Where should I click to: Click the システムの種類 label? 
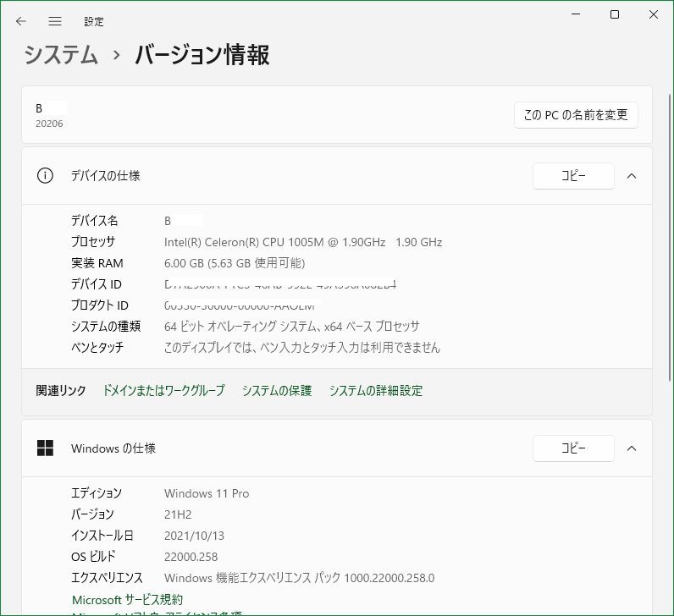pyautogui.click(x=106, y=326)
